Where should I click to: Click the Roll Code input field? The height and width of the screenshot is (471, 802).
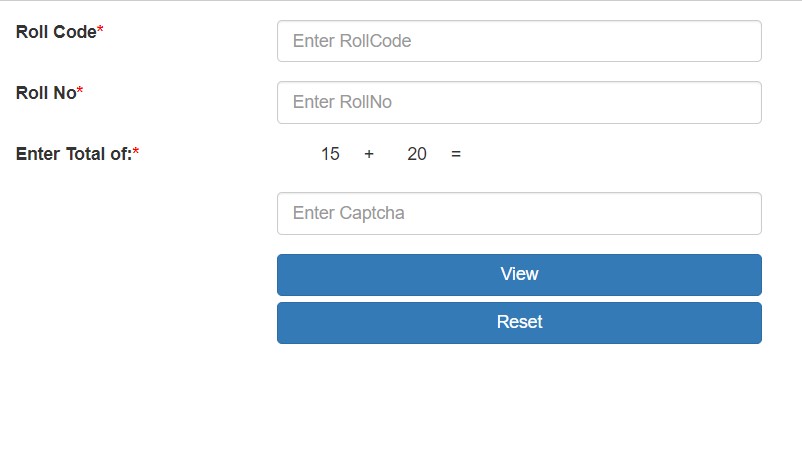pyautogui.click(x=519, y=41)
